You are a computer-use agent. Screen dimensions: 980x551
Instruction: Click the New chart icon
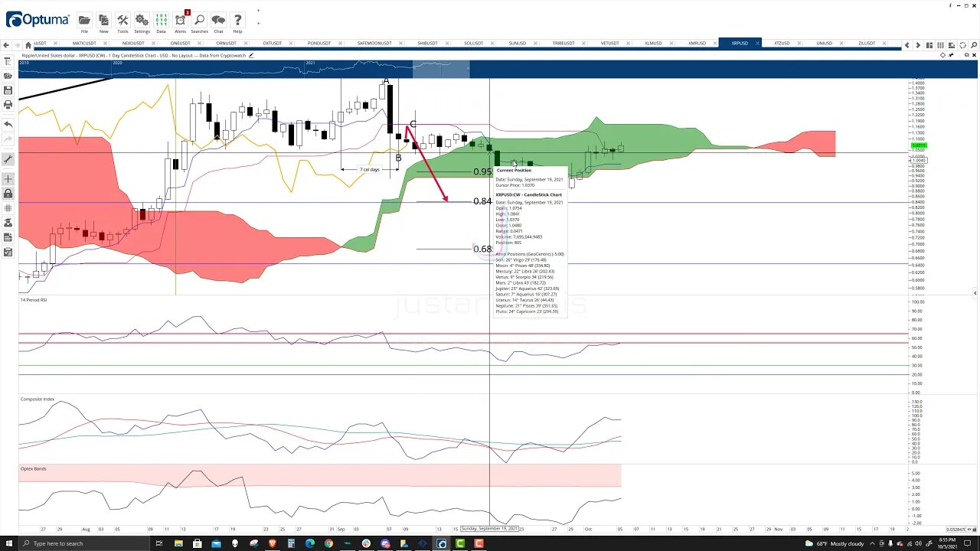click(x=103, y=21)
